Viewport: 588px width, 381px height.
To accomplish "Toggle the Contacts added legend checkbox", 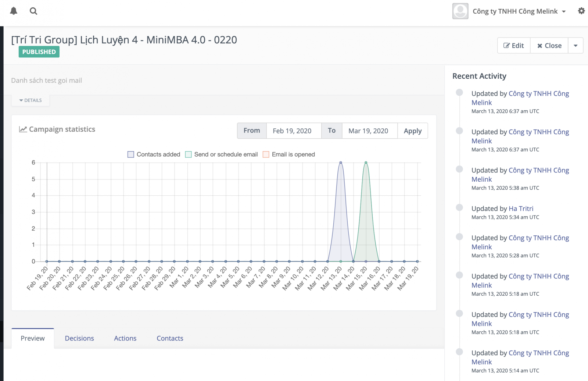I will point(130,154).
